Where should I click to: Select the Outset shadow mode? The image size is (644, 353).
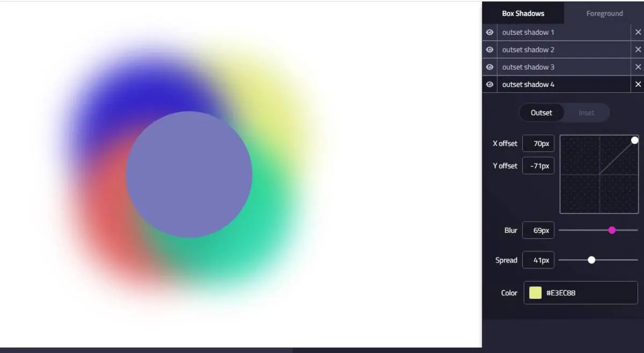pos(541,113)
